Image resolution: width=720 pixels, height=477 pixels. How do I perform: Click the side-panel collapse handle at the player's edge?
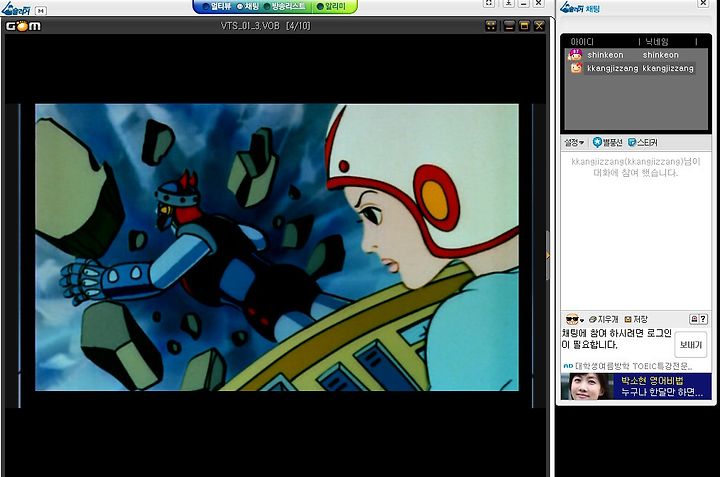click(547, 255)
